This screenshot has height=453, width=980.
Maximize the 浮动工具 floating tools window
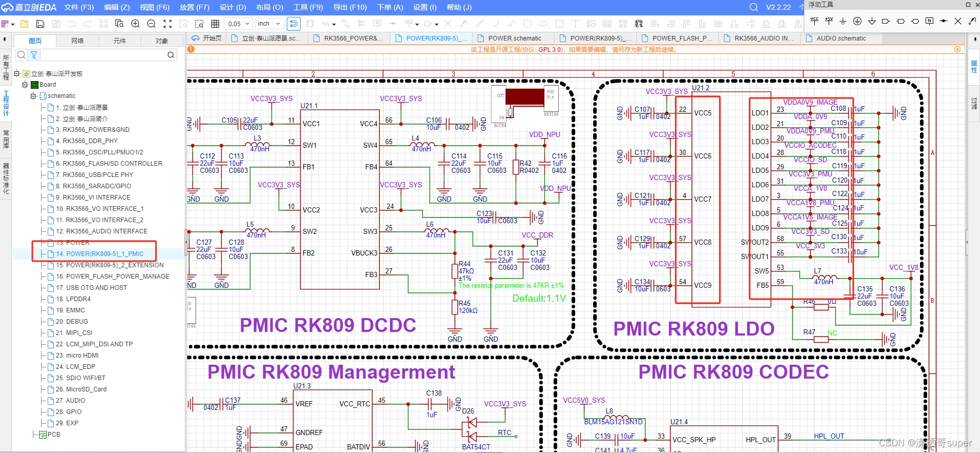tap(968, 5)
